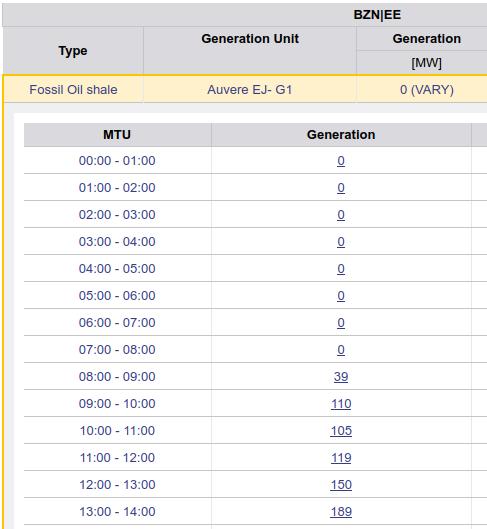The image size is (487, 529).
Task: Click the MTU column header
Action: click(x=117, y=135)
